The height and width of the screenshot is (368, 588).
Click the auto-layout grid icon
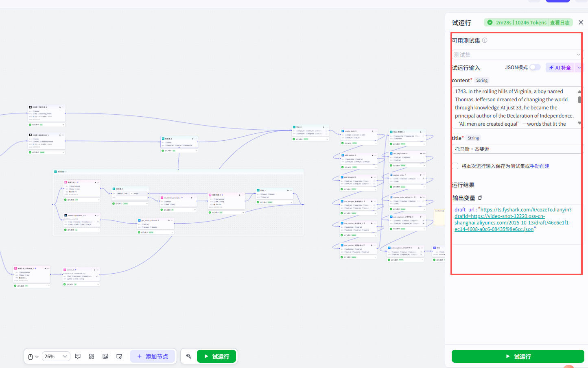coord(92,356)
